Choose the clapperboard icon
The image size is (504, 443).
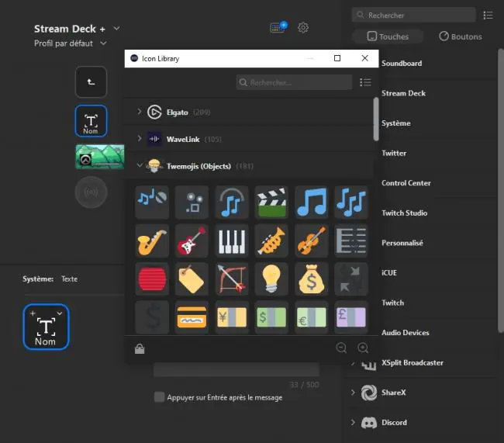271,202
